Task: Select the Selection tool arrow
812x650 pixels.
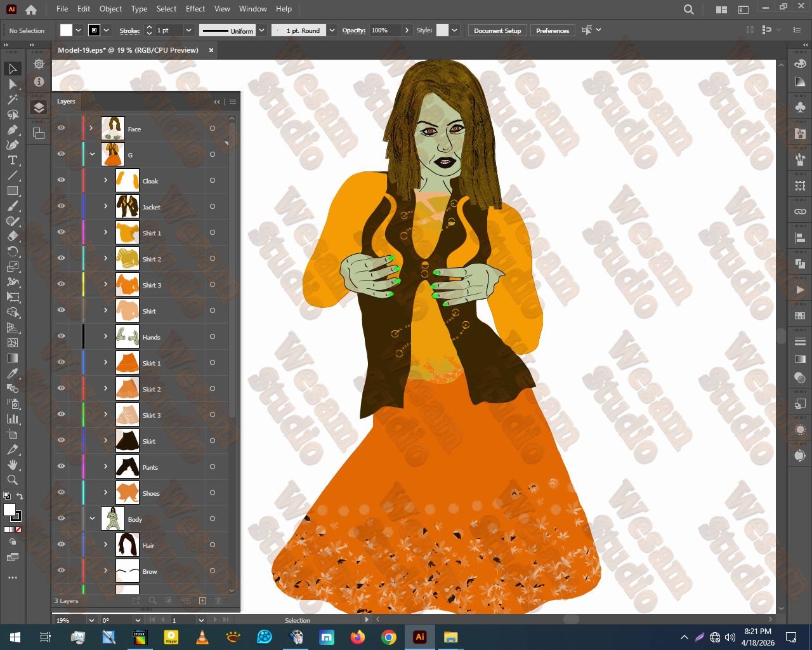Action: click(x=12, y=69)
